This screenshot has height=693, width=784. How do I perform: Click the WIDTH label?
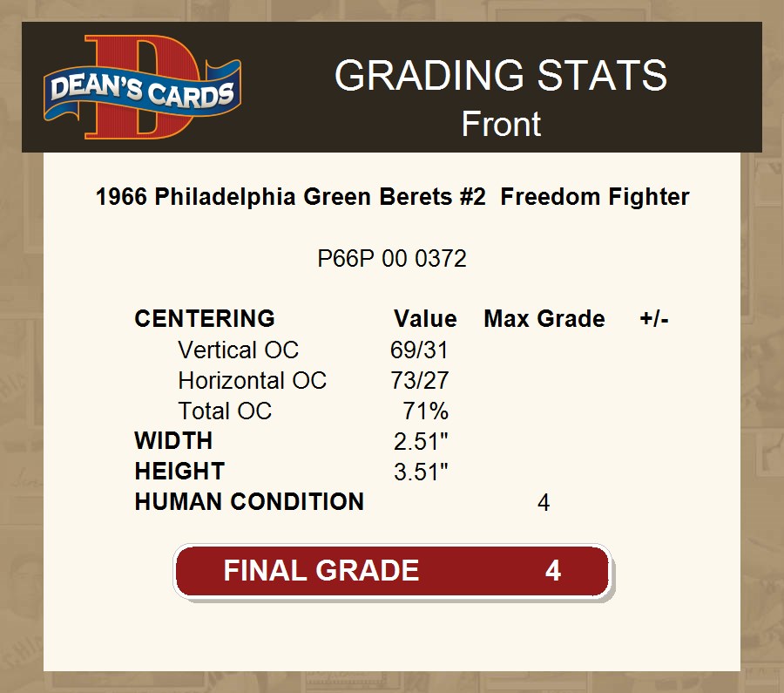tap(173, 441)
